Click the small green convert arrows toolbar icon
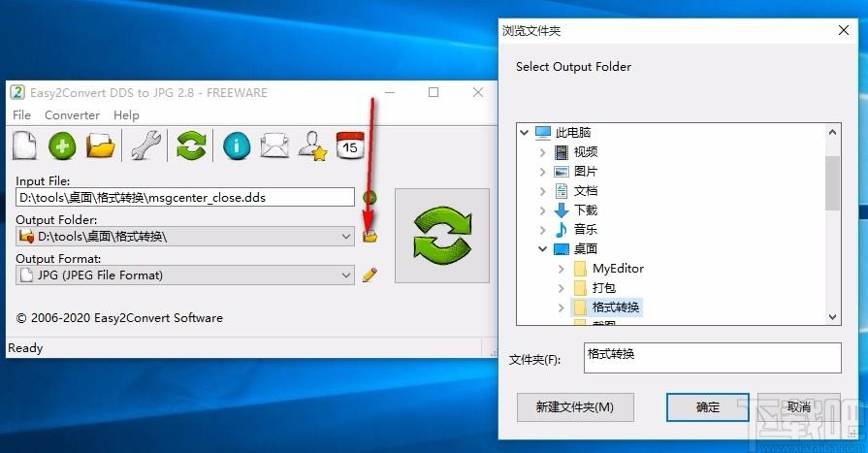 pos(191,146)
